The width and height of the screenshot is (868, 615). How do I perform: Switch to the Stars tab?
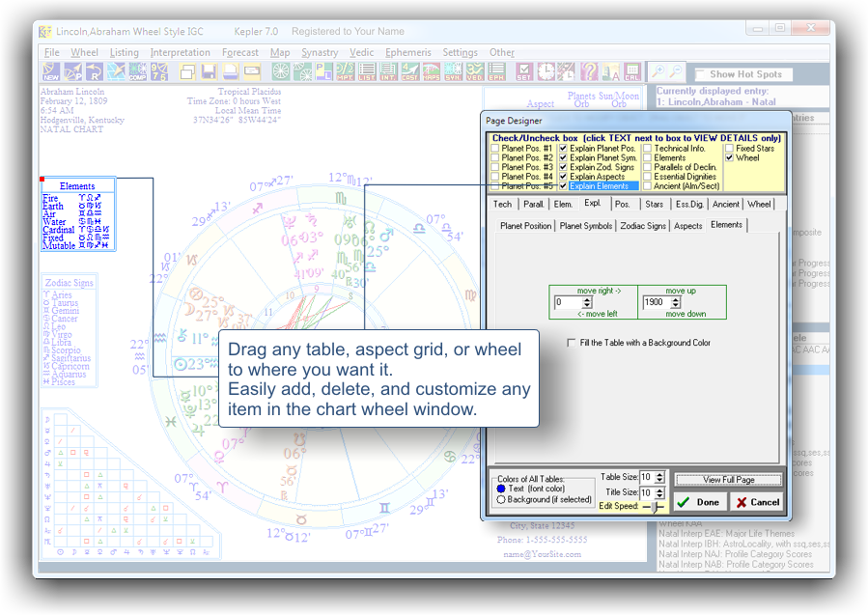click(654, 205)
